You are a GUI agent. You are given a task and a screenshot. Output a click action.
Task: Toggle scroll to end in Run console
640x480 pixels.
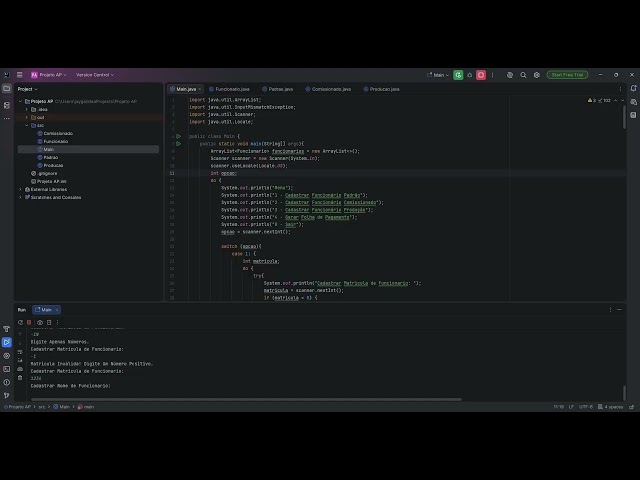coord(20,360)
